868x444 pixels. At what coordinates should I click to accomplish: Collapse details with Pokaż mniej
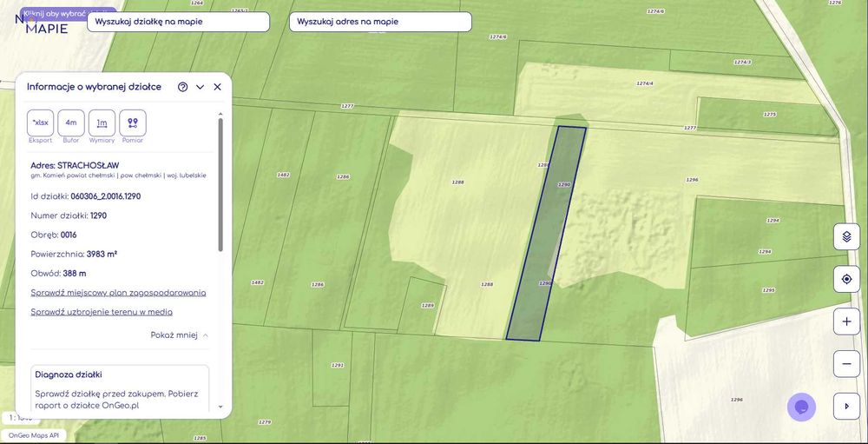pyautogui.click(x=180, y=335)
